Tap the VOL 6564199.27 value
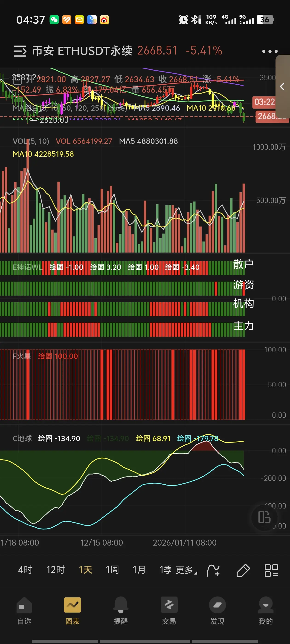The image size is (290, 644). [x=84, y=141]
